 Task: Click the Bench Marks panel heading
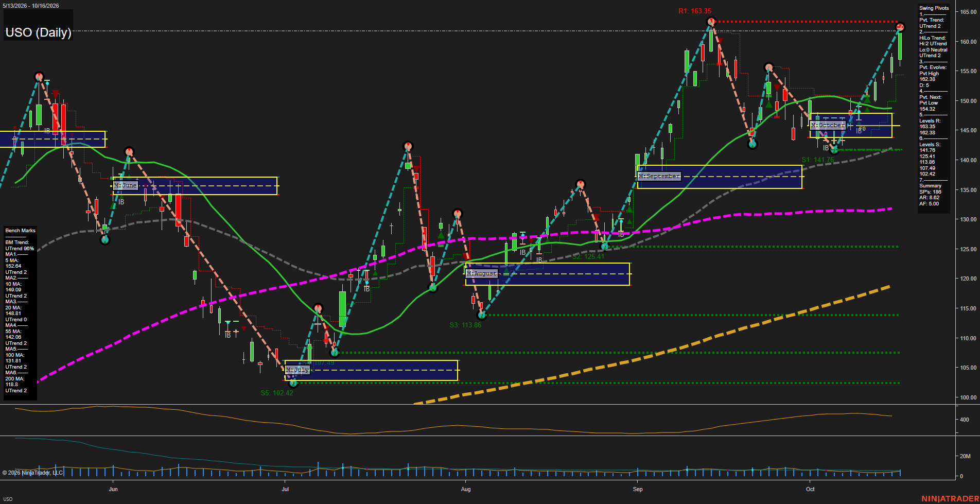click(x=21, y=231)
